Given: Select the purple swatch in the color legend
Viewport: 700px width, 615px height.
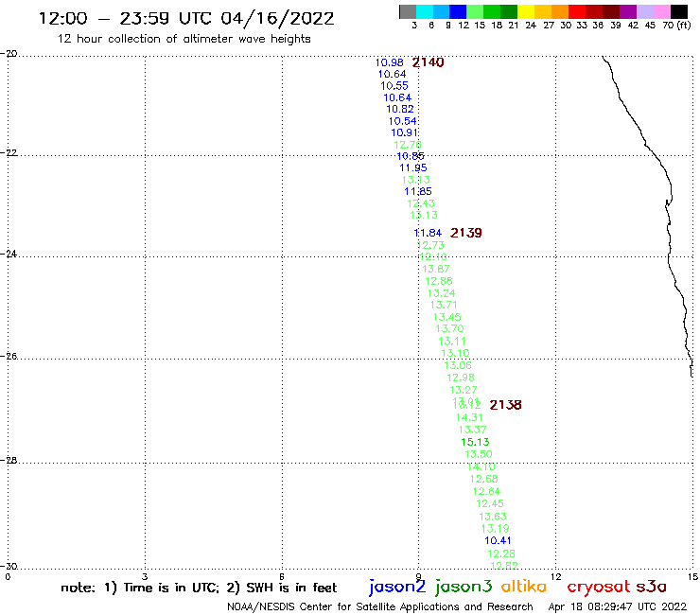Looking at the screenshot, I should (x=628, y=11).
